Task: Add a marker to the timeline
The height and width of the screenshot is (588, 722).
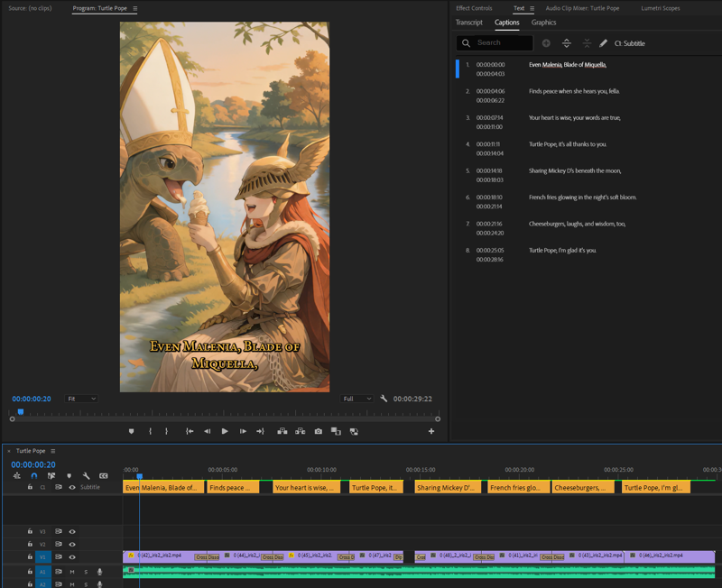Action: 69,476
